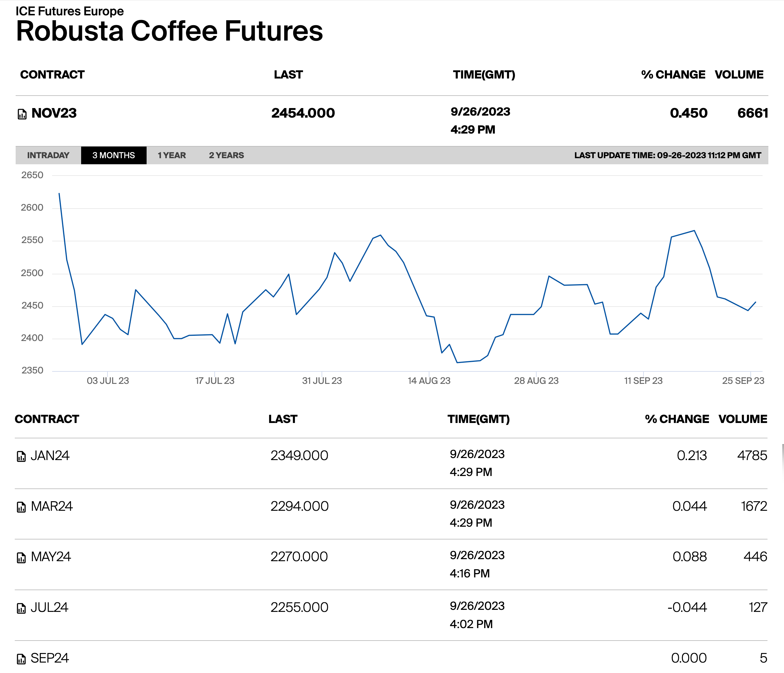Screen dimensions: 784x673
Task: Click the NOV23 volume value 6661
Action: 753,113
